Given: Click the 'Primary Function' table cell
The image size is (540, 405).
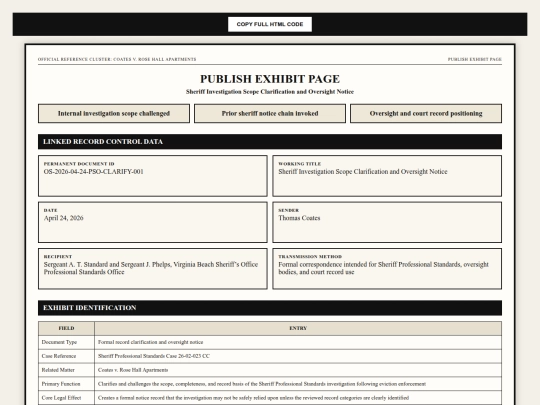Looking at the screenshot, I should (x=66, y=384).
